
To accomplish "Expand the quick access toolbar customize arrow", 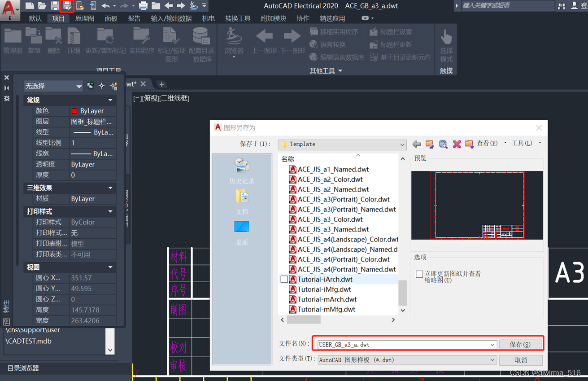I will [205, 6].
